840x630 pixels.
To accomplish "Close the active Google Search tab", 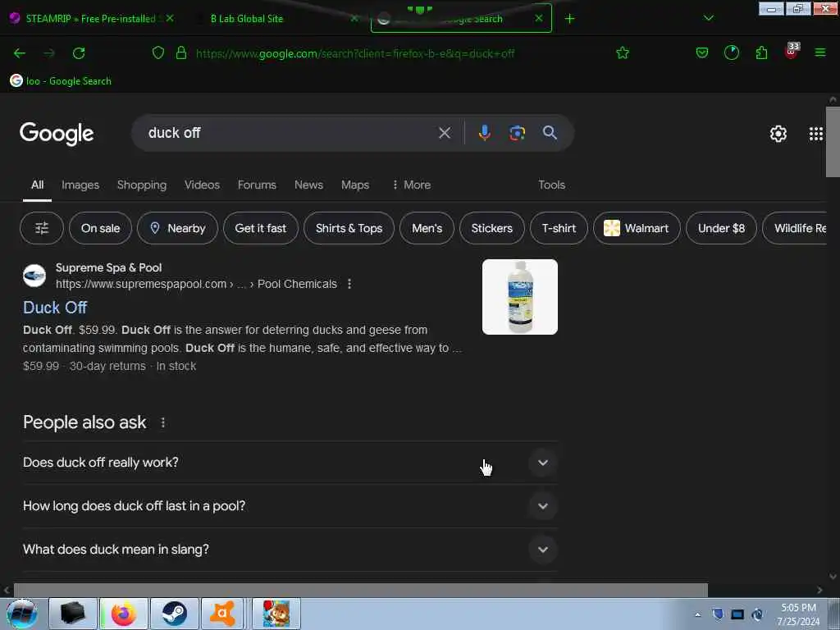I will point(539,18).
